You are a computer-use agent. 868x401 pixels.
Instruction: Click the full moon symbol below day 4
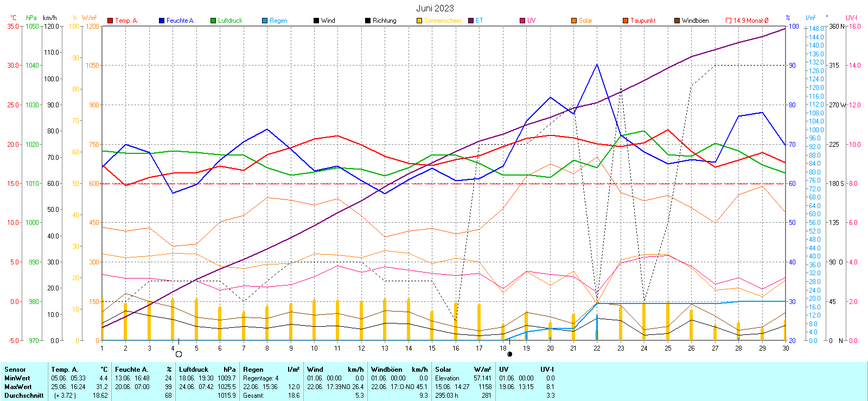point(179,354)
